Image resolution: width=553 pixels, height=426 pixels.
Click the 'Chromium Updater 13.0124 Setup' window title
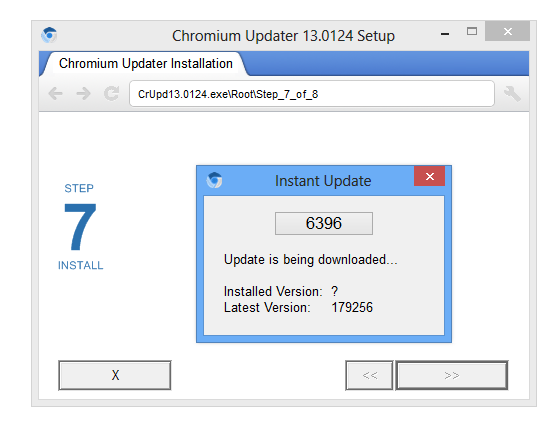click(283, 36)
